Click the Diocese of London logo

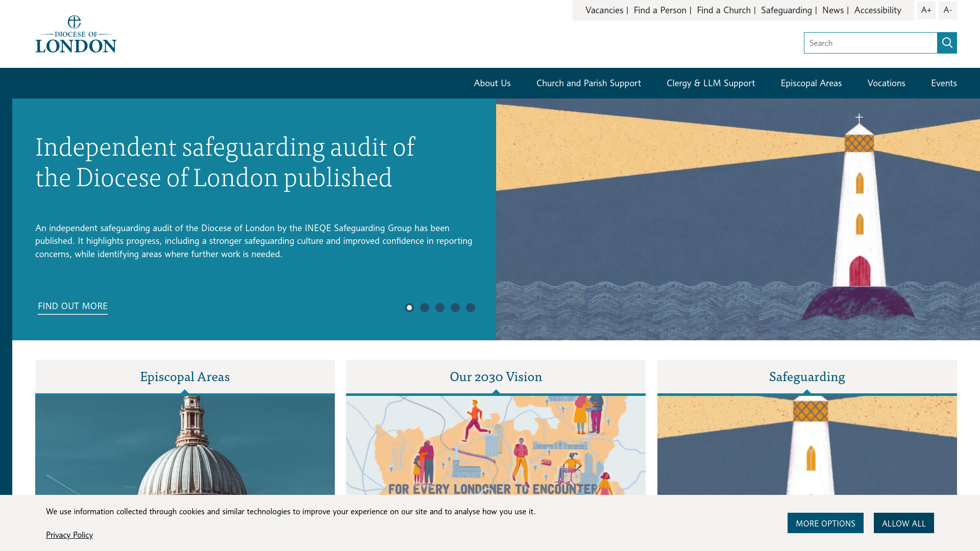pyautogui.click(x=76, y=34)
